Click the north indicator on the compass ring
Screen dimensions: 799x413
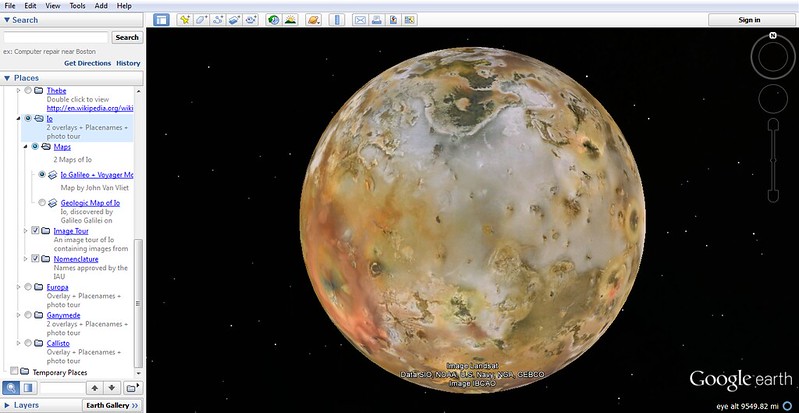tap(773, 36)
